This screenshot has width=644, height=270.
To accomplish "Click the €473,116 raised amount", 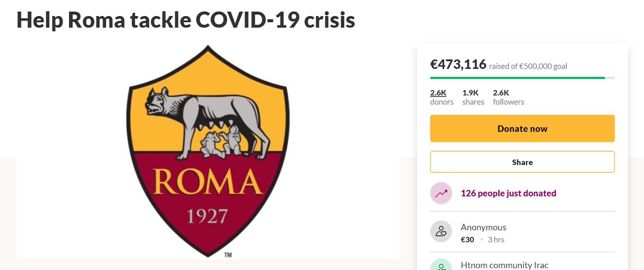I will (x=458, y=64).
